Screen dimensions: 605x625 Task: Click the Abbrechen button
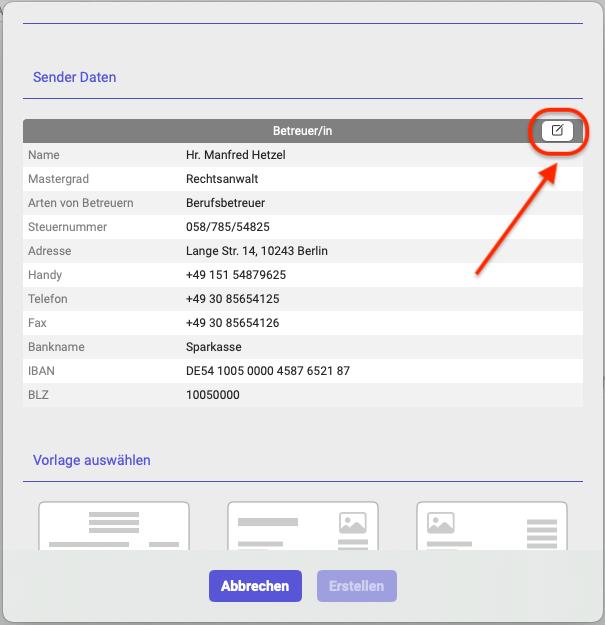click(x=255, y=586)
